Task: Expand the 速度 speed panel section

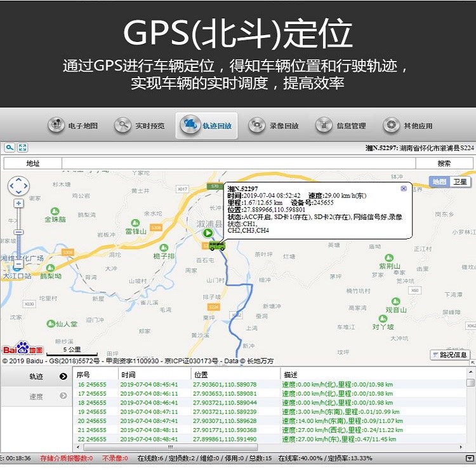Action: [36, 396]
